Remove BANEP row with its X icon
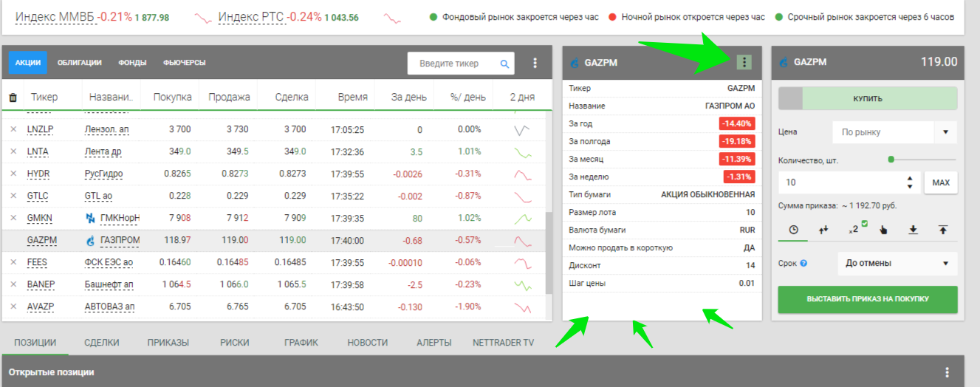The width and height of the screenshot is (980, 387). tap(13, 284)
